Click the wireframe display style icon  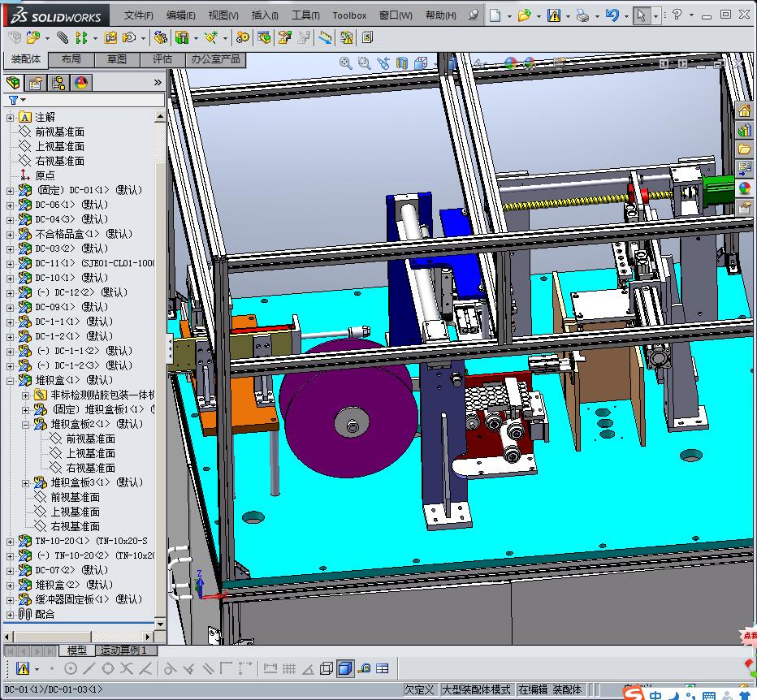click(327, 668)
